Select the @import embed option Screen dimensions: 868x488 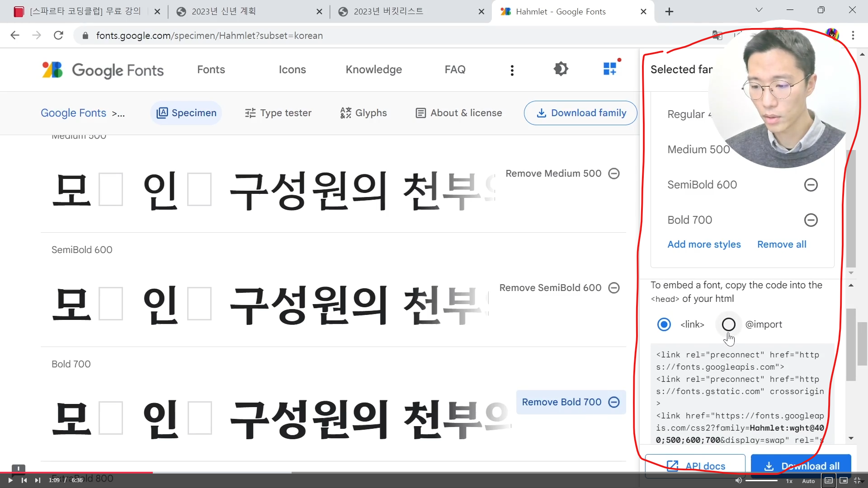[728, 324]
